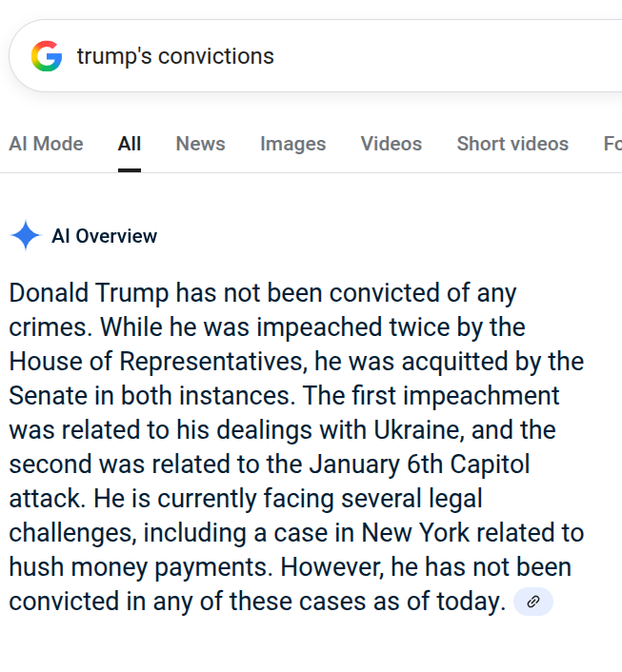Image resolution: width=622 pixels, height=672 pixels.
Task: Open the source link chip icon
Action: point(533,602)
